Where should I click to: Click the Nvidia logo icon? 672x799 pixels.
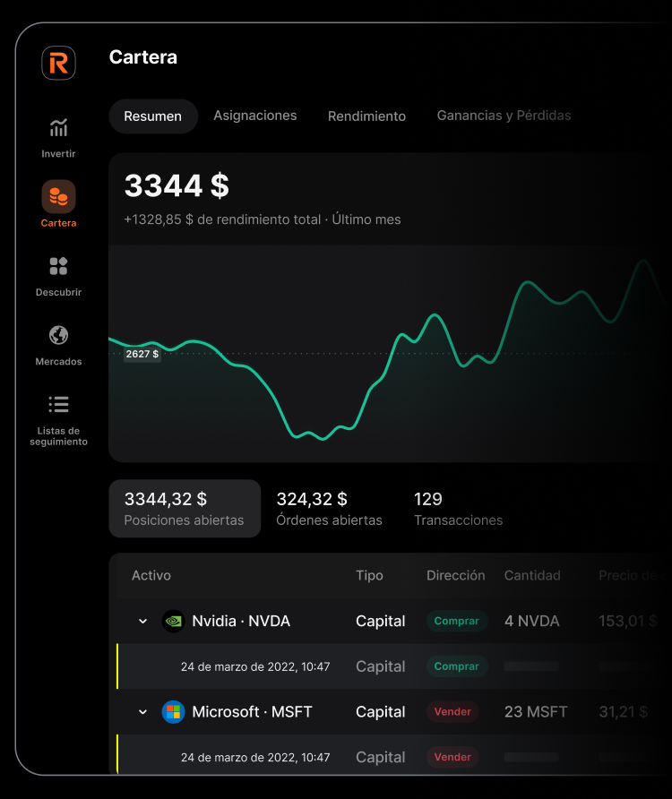pos(173,621)
